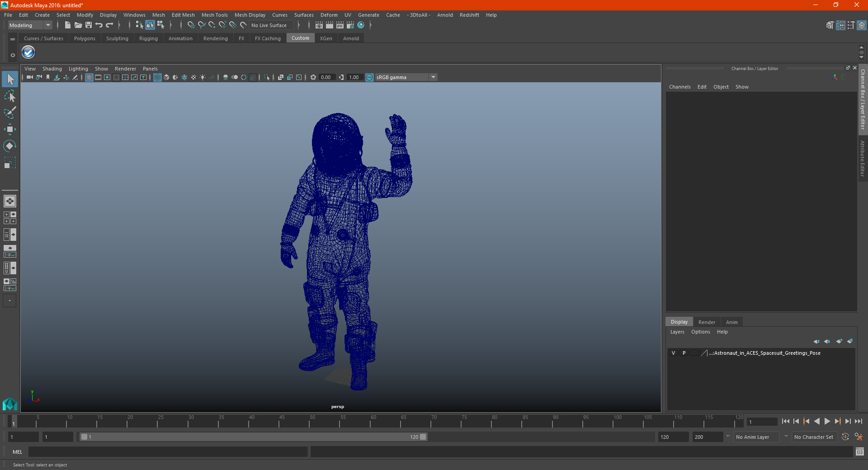Switch to the Render layer tab

[707, 322]
